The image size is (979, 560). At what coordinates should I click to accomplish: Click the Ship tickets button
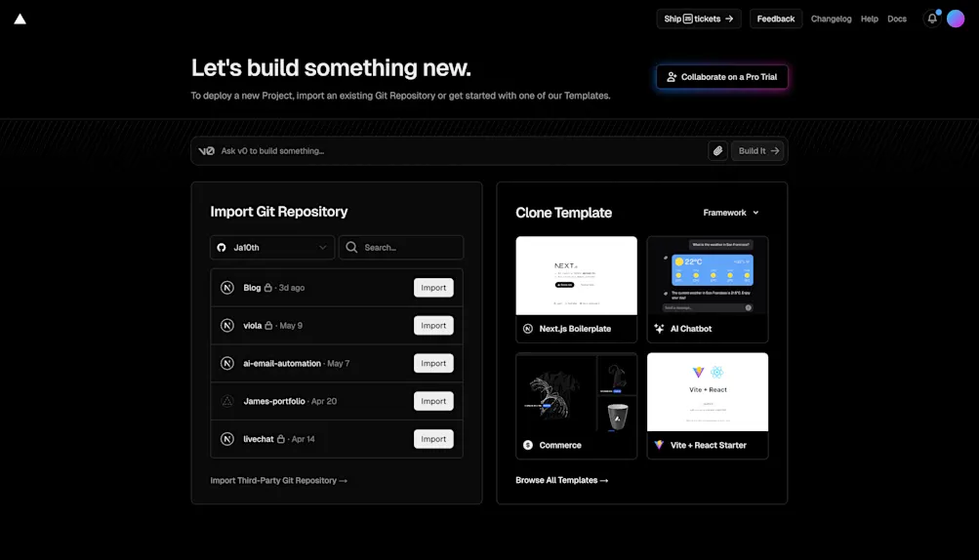click(699, 19)
